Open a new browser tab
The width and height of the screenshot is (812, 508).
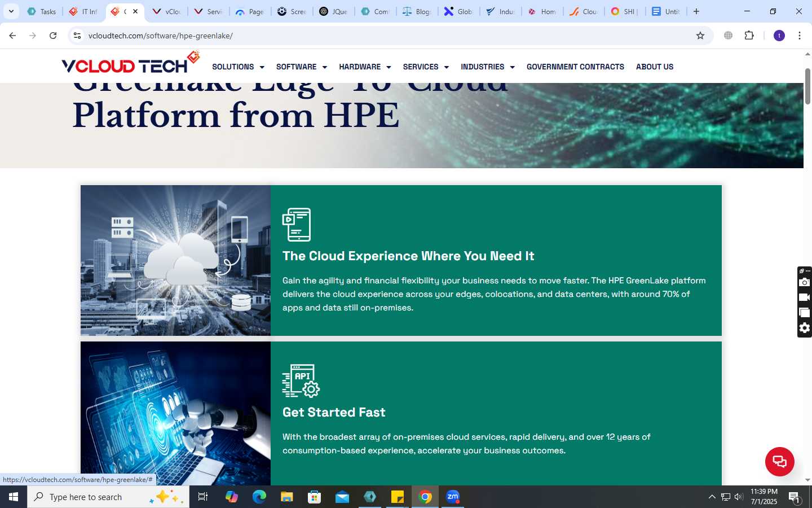696,11
